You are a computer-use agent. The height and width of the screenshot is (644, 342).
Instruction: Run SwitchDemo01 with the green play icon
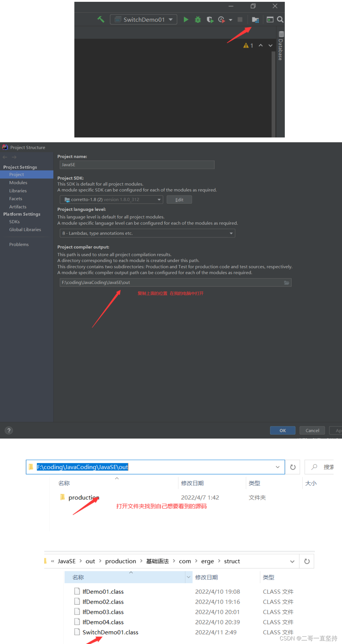[186, 20]
